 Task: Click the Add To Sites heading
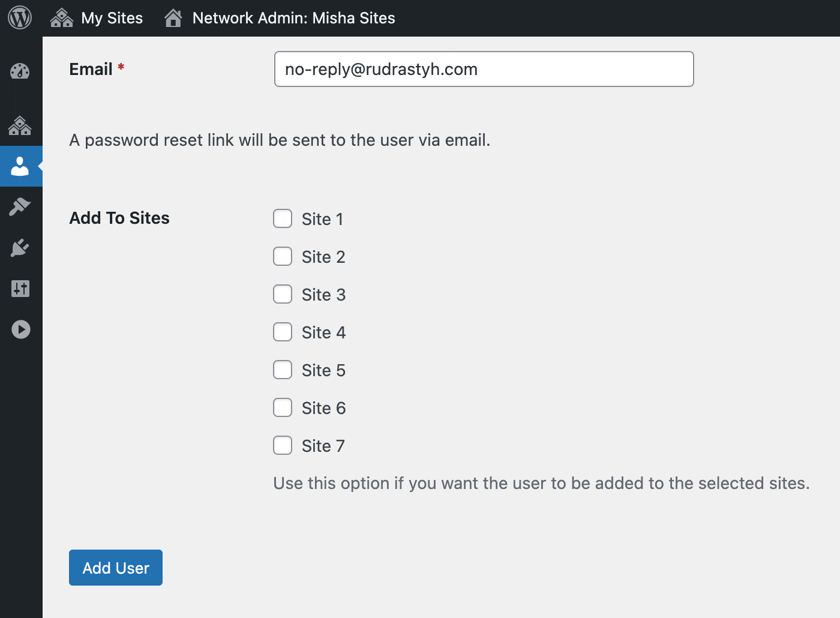coord(119,218)
